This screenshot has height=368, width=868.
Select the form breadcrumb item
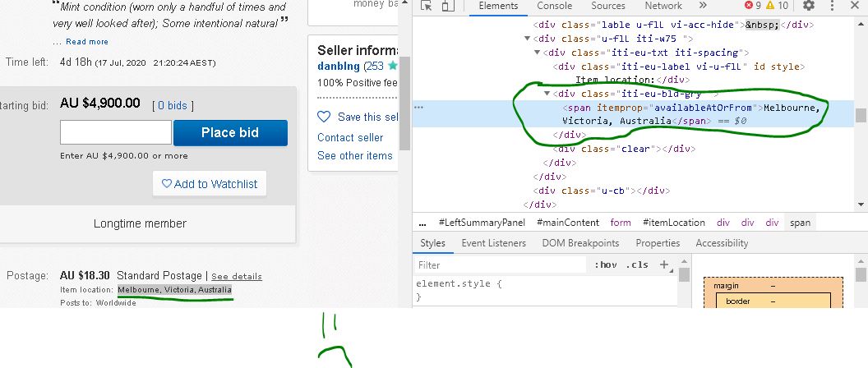[621, 223]
